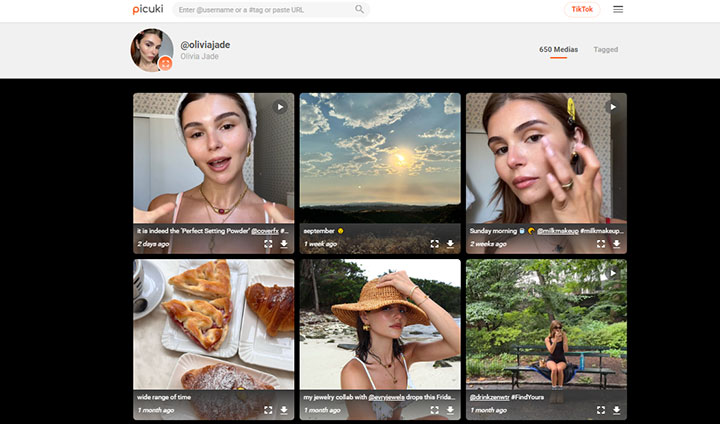Click the 'wide range of time' caption

(164, 397)
